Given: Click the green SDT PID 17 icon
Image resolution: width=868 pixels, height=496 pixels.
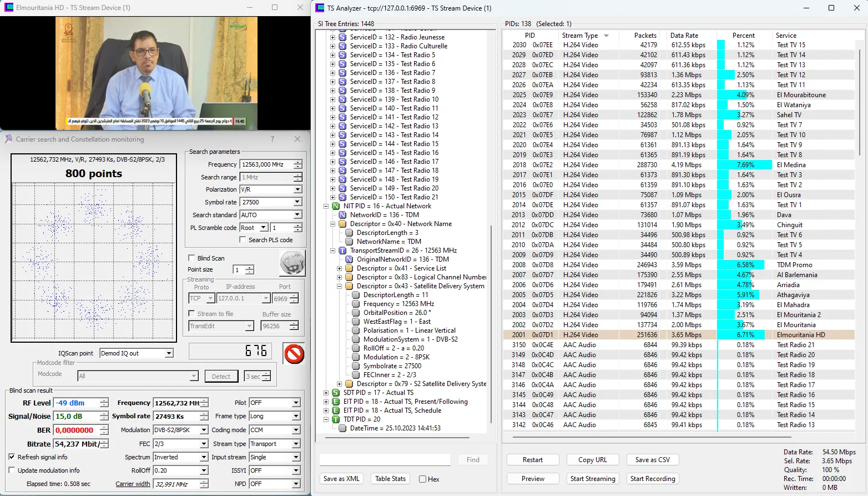Looking at the screenshot, I should [x=336, y=393].
